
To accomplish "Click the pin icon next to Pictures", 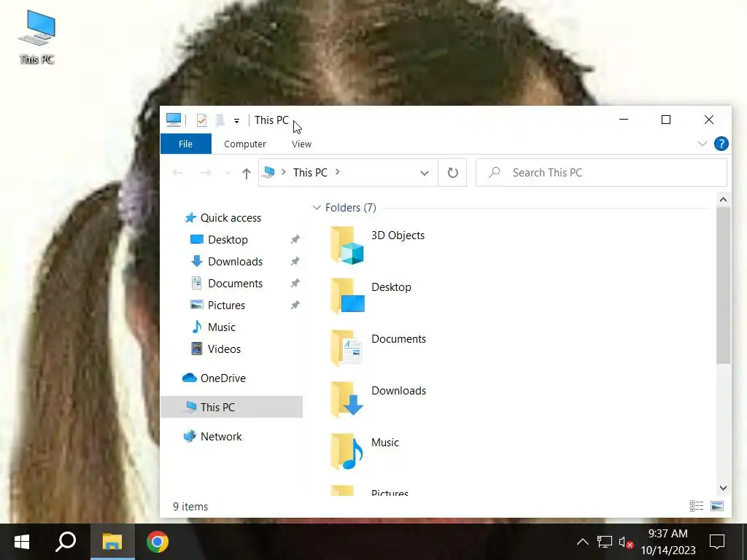I will 295,306.
